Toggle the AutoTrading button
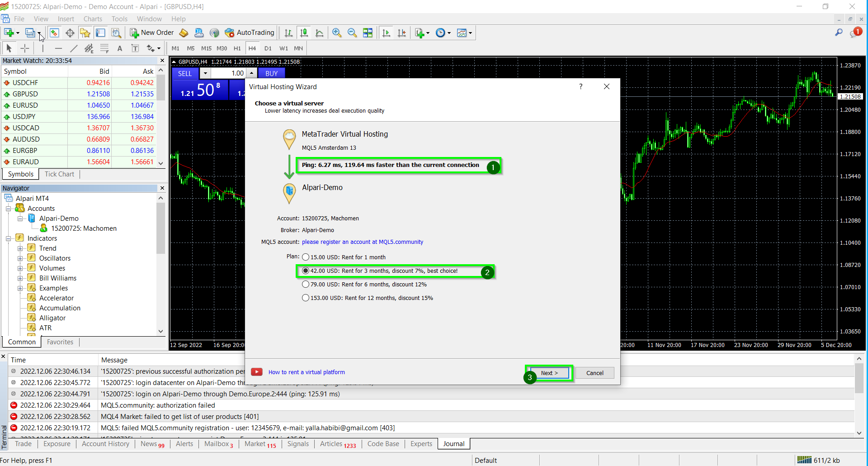This screenshot has height=466, width=868. [x=250, y=33]
